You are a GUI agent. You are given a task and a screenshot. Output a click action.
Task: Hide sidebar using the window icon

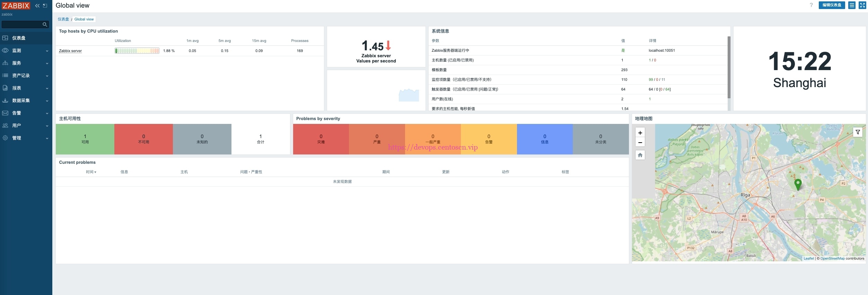pos(45,6)
